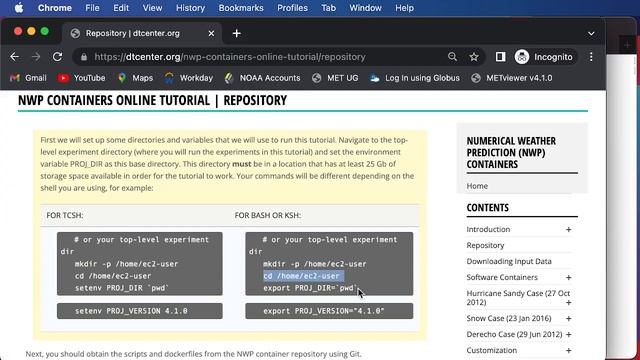640x360 pixels.
Task: Click the setenv PROJ_VERSION 4.1.0 code block
Action: [140, 311]
